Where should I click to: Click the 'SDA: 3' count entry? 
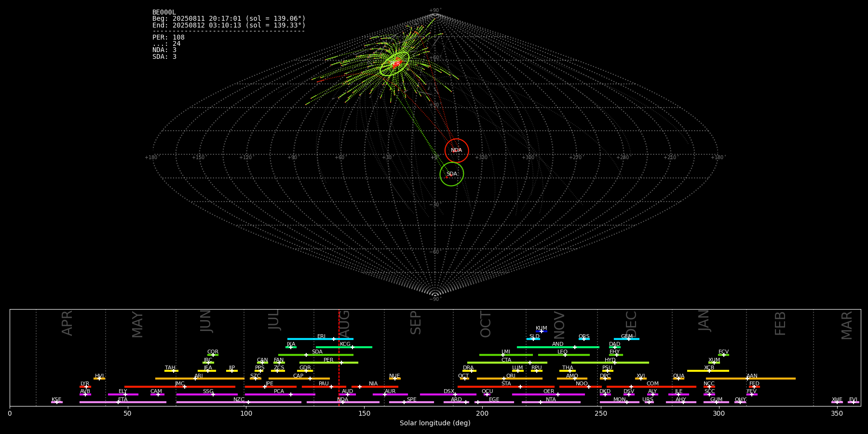(x=164, y=57)
